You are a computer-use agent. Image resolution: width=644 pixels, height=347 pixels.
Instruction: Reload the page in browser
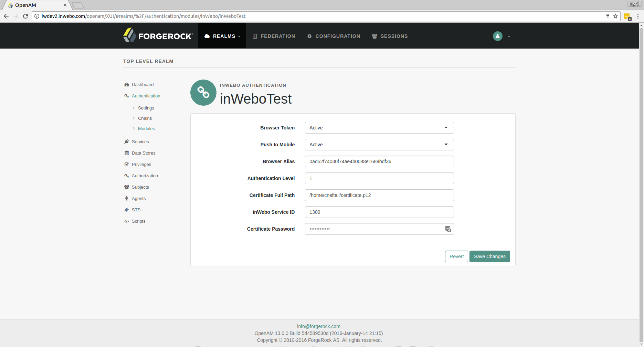click(x=25, y=16)
